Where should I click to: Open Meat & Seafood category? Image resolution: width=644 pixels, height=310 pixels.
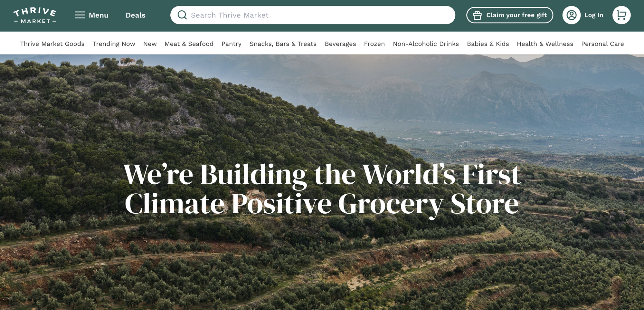point(189,44)
